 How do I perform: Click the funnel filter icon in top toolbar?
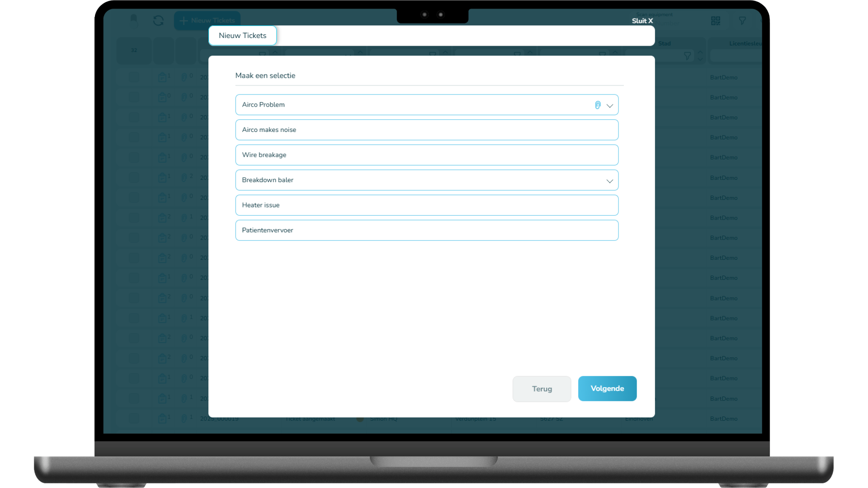point(742,21)
